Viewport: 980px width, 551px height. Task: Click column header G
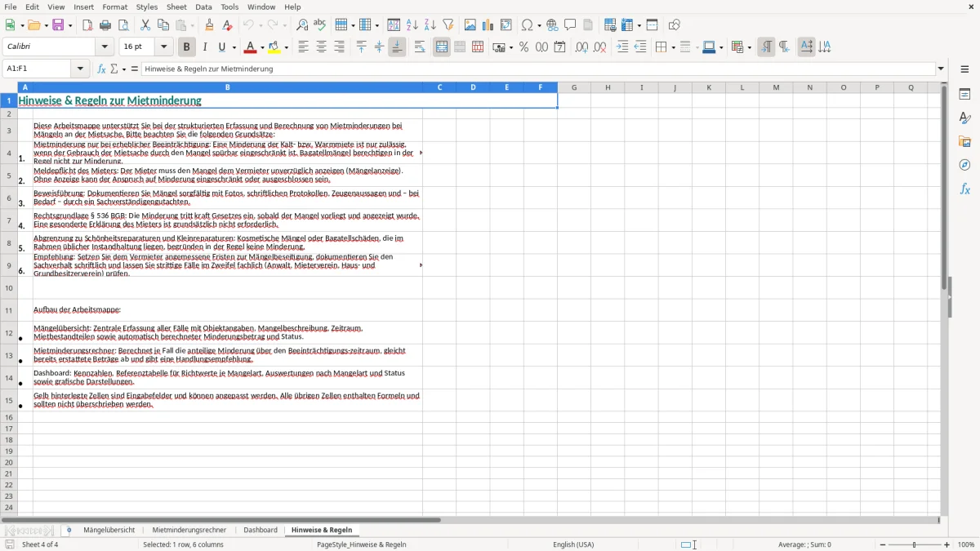click(x=574, y=87)
